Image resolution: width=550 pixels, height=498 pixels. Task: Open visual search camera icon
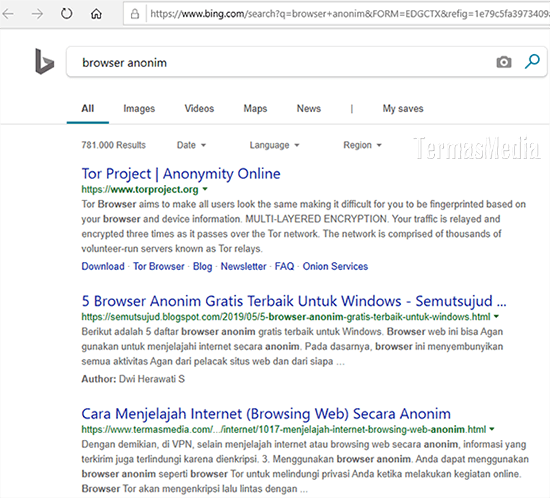pos(504,62)
